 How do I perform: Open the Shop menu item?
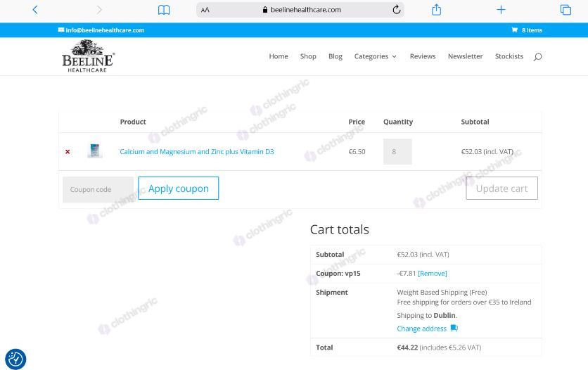click(x=308, y=56)
